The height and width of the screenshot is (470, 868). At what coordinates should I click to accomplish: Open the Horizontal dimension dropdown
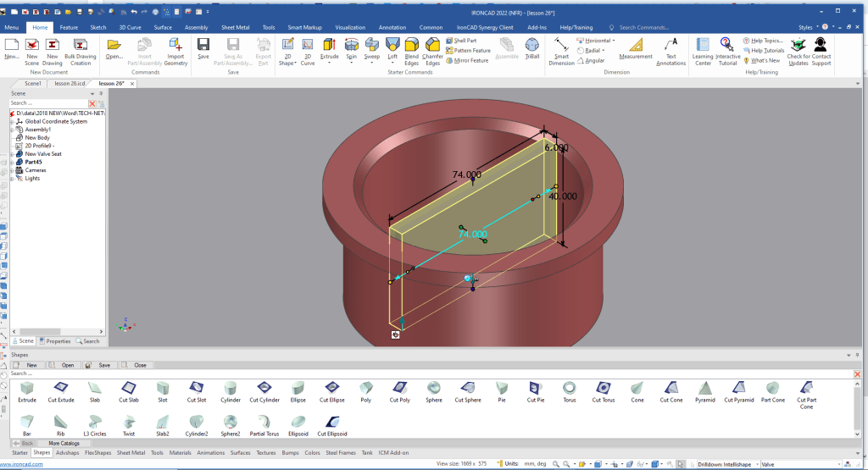point(614,41)
